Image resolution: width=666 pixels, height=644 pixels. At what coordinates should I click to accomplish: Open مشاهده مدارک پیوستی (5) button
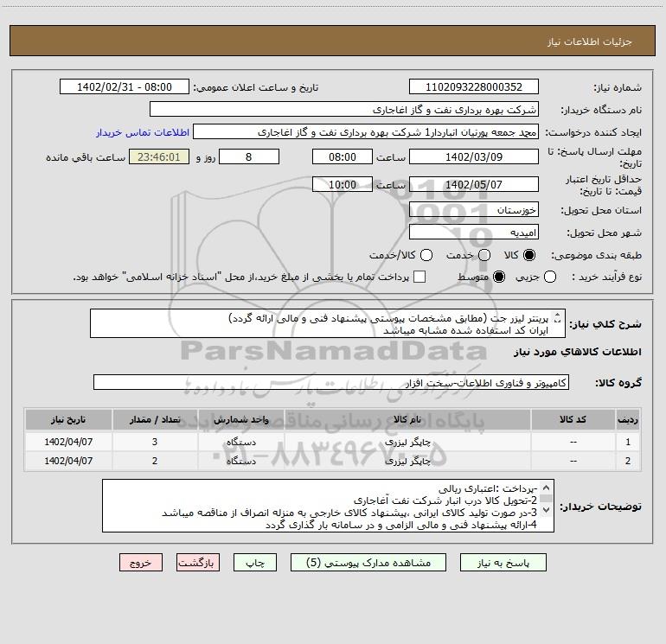pos(368,563)
